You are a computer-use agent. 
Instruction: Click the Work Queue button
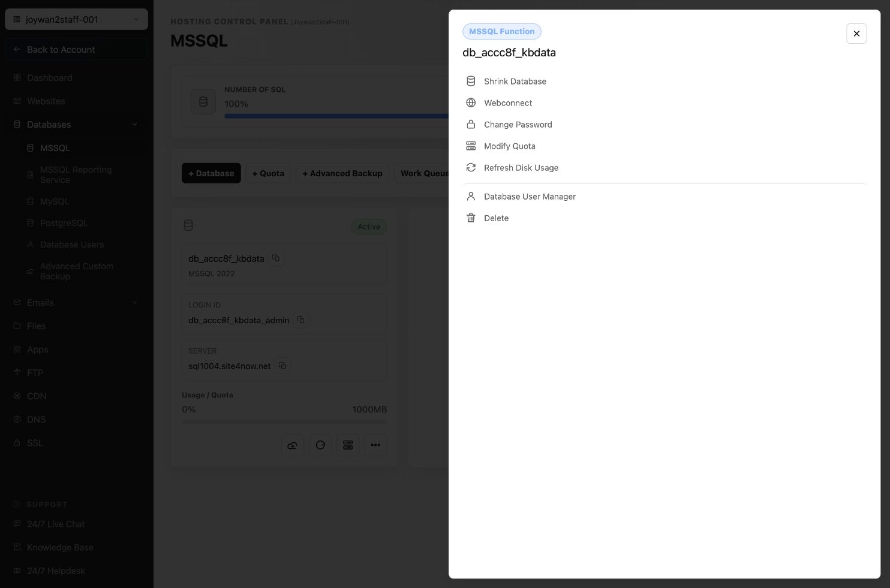pos(422,173)
